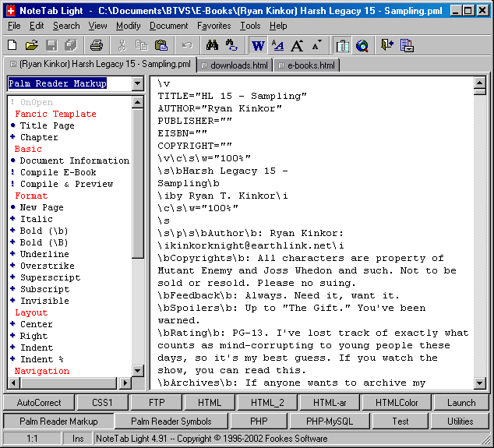Click the decrease font size icon

point(316,45)
